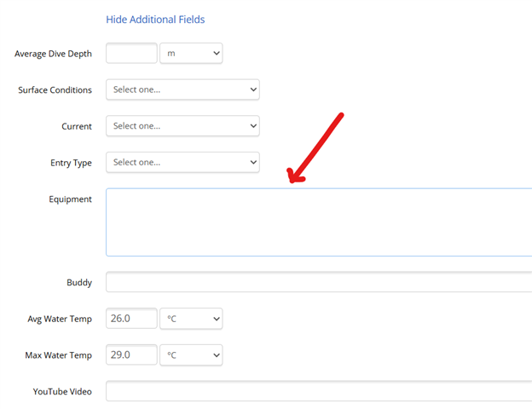
Task: Focus the Buddy text field
Action: (319, 282)
